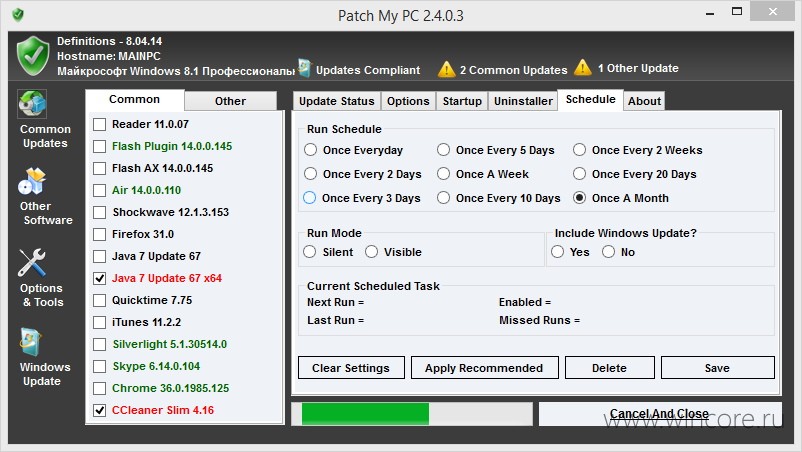Select Once Every 2 Weeks option
The height and width of the screenshot is (452, 802).
tap(580, 150)
